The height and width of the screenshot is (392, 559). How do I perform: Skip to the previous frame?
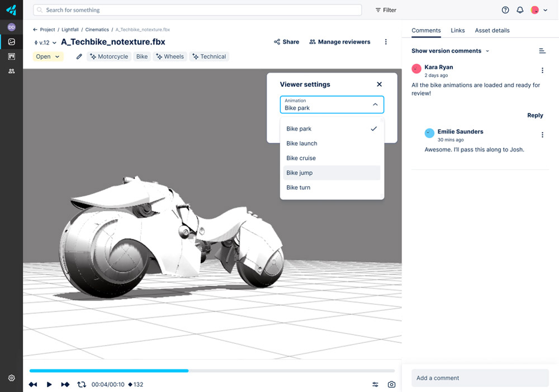pyautogui.click(x=32, y=384)
